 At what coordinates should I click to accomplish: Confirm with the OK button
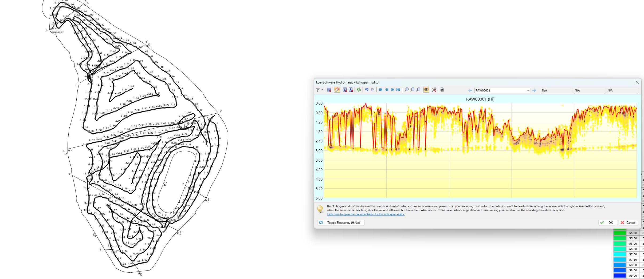tap(608, 223)
